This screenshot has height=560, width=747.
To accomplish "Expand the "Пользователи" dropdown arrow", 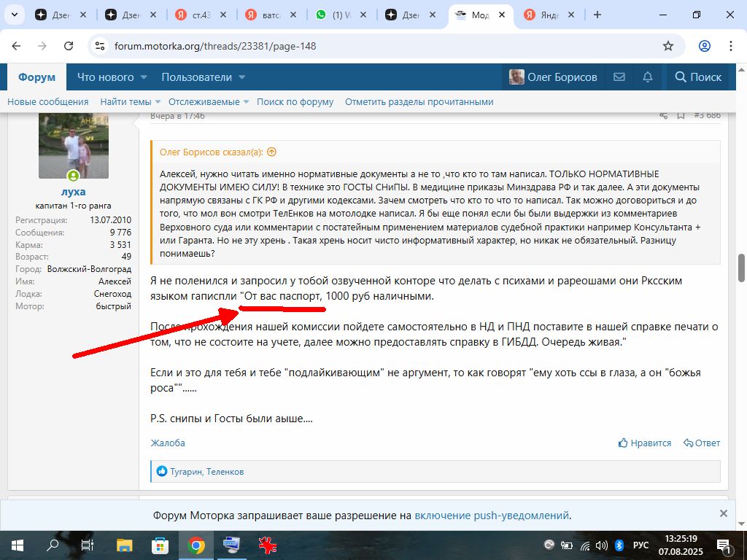I will 241,77.
